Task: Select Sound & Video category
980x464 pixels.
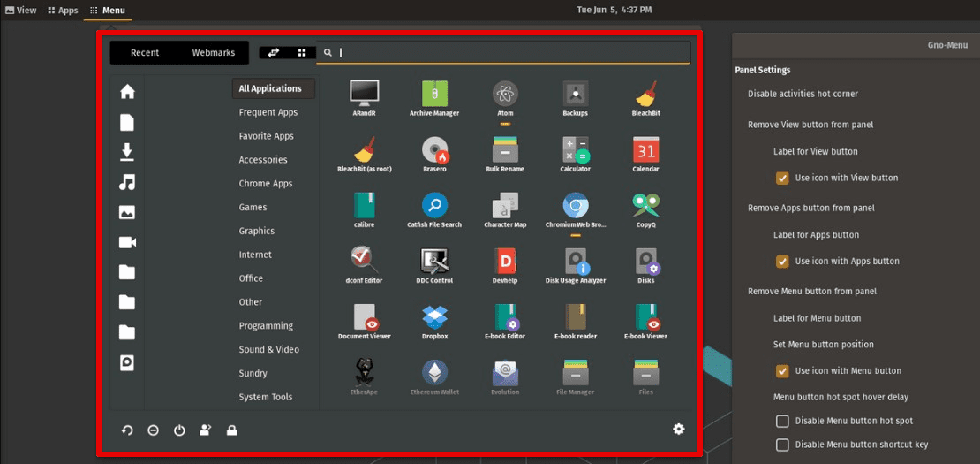Action: click(268, 350)
